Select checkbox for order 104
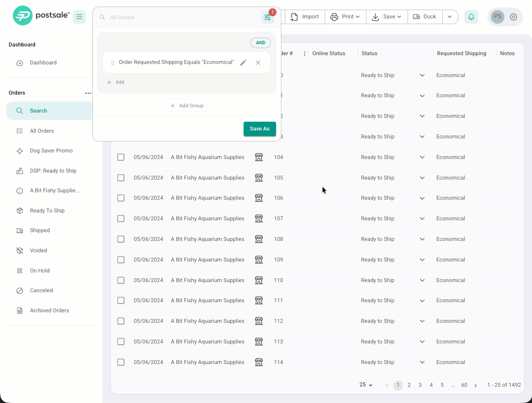The width and height of the screenshot is (532, 403). click(121, 157)
